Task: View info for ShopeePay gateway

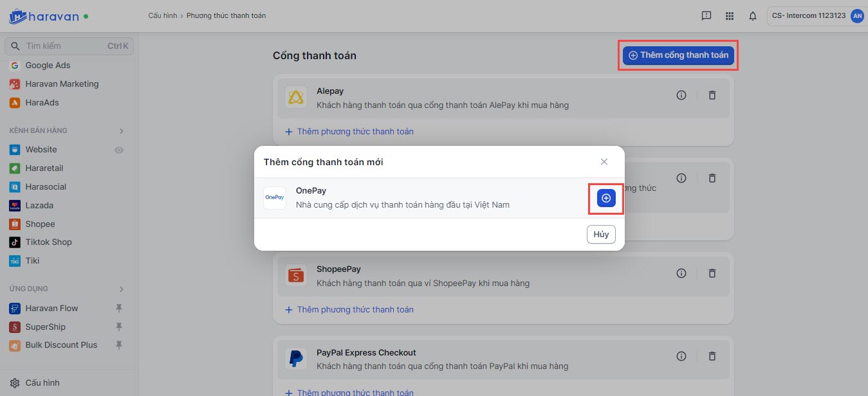Action: [x=681, y=273]
